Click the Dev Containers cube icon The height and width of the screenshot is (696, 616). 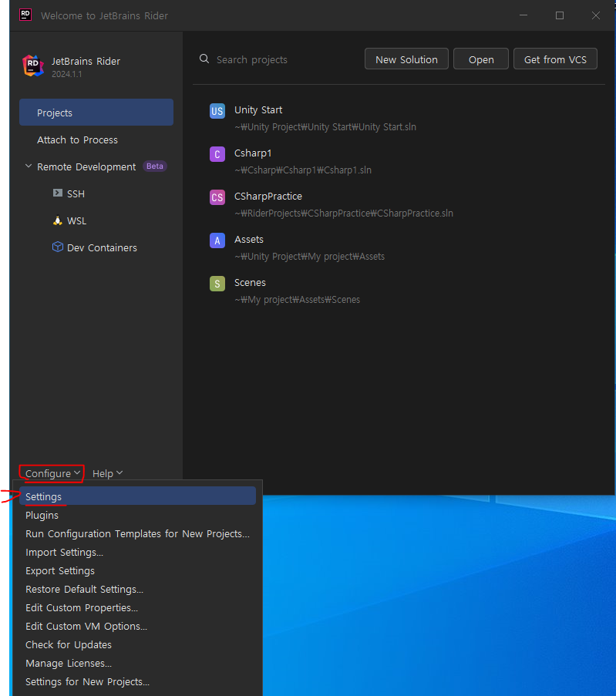58,247
